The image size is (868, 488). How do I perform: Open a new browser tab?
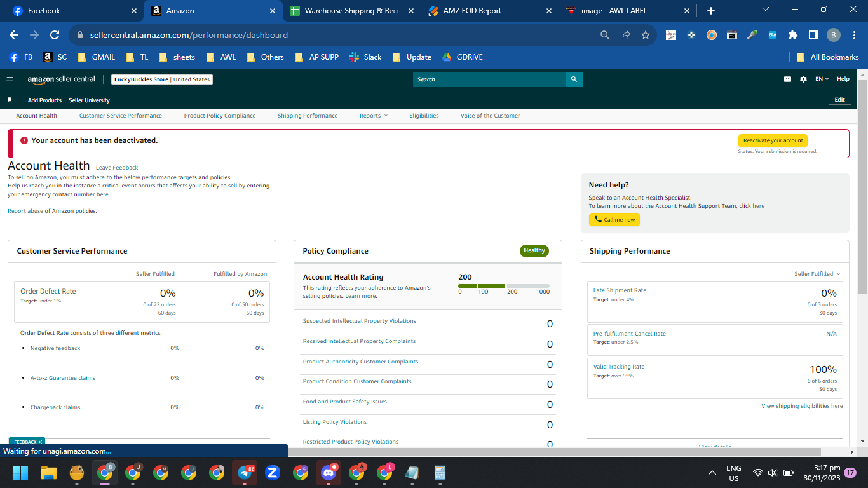711,11
